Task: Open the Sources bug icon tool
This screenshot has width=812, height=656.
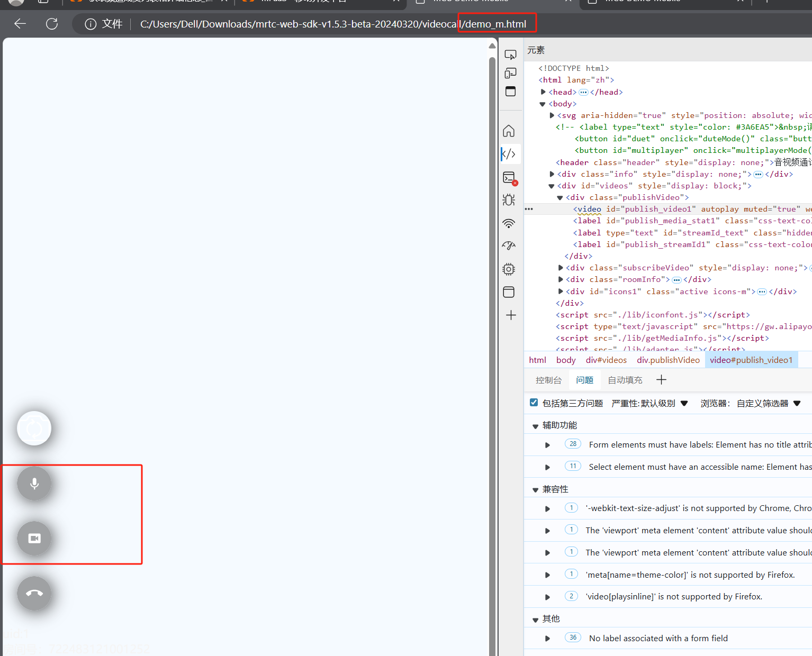Action: (509, 200)
